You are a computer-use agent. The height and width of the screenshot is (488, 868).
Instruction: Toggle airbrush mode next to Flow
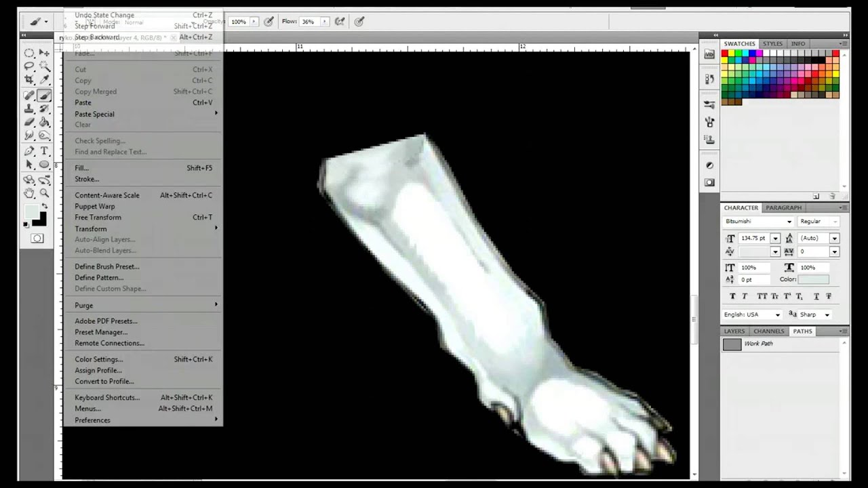click(x=340, y=22)
